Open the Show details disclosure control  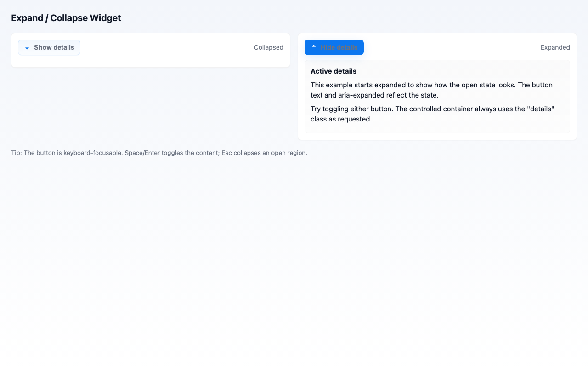click(x=49, y=47)
